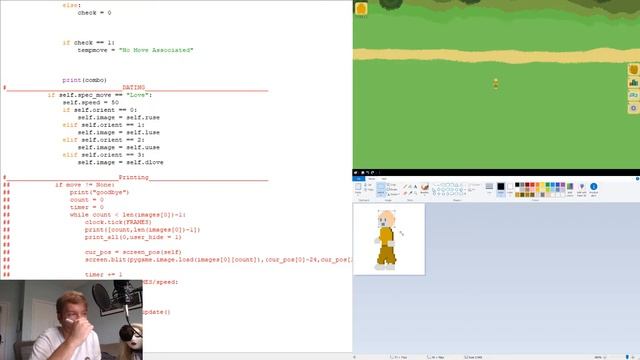Select the Eraser tool in Paint
The image size is (640, 360).
click(x=405, y=193)
